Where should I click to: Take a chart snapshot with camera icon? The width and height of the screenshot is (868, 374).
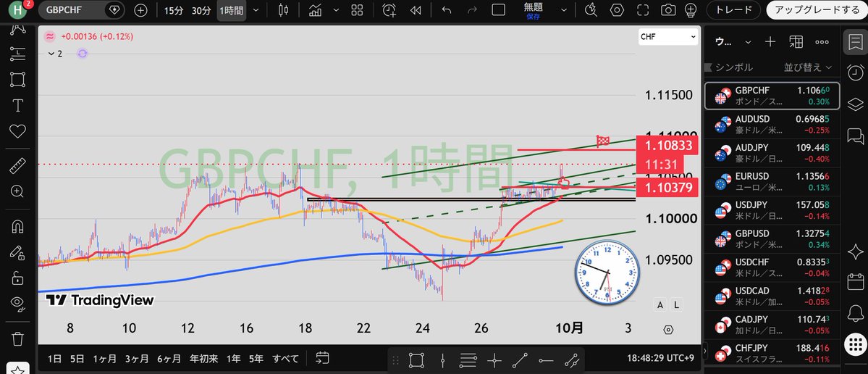[x=669, y=10]
